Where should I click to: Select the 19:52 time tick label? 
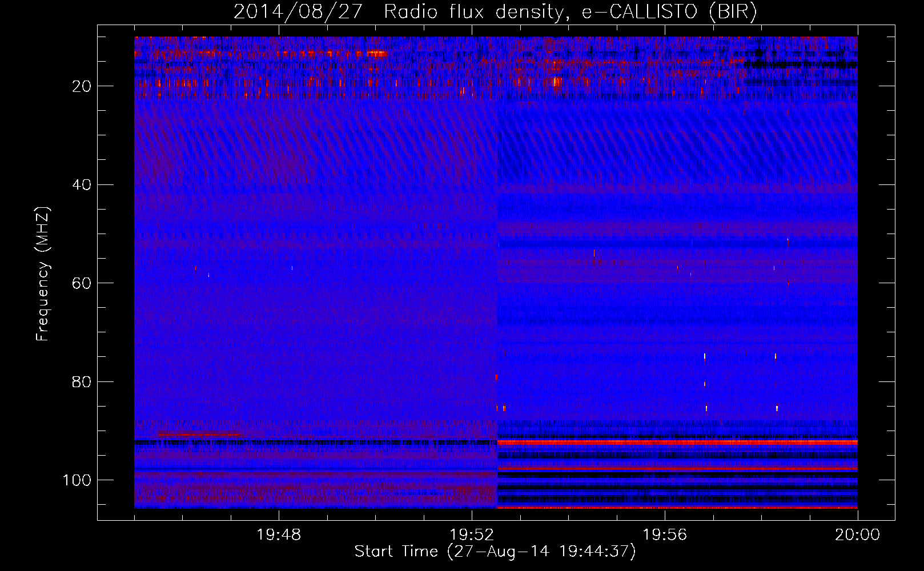coord(472,535)
